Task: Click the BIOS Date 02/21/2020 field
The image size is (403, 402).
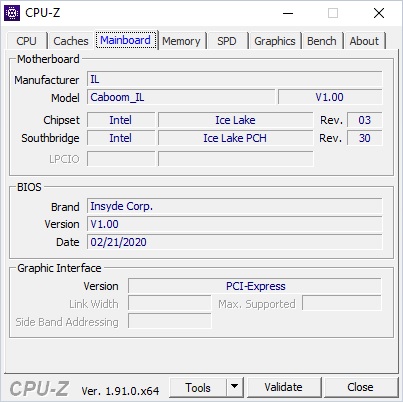Action: point(235,242)
